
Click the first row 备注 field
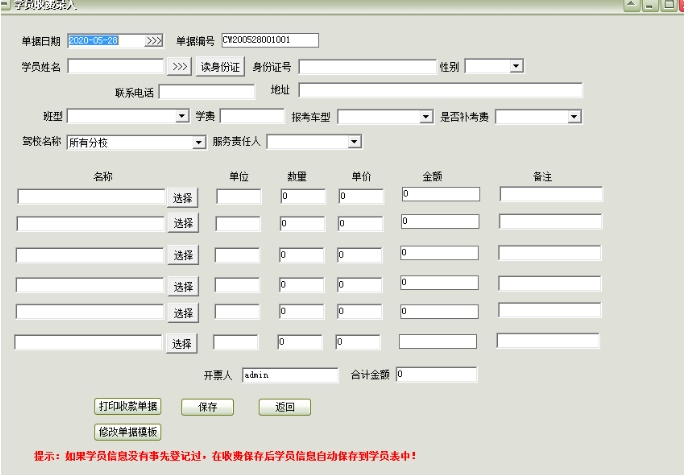click(x=551, y=194)
